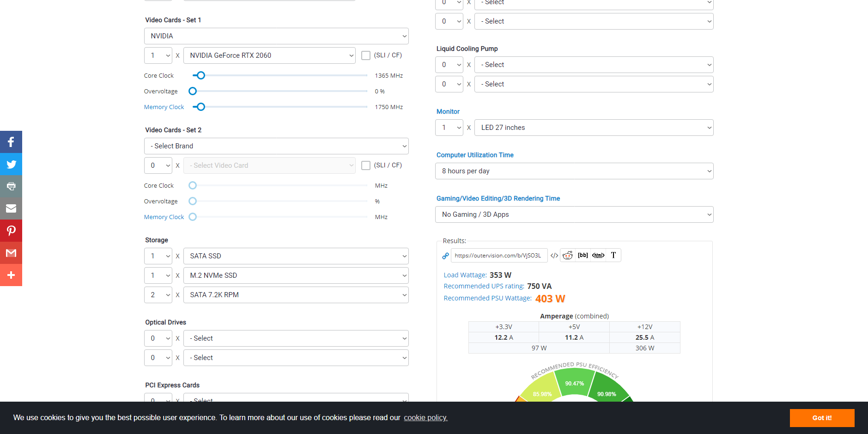Click Set 1 Memory Clock label link

tap(164, 107)
